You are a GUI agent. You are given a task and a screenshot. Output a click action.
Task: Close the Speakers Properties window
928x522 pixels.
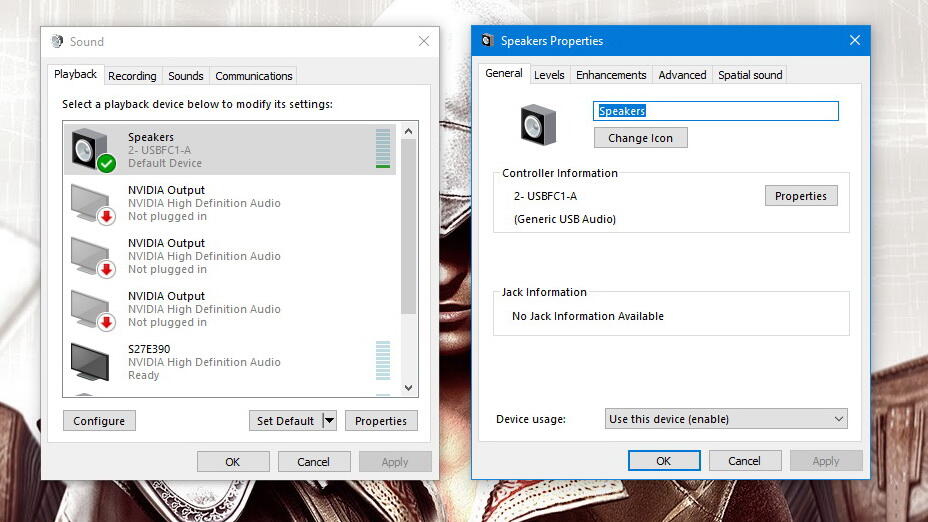[855, 40]
